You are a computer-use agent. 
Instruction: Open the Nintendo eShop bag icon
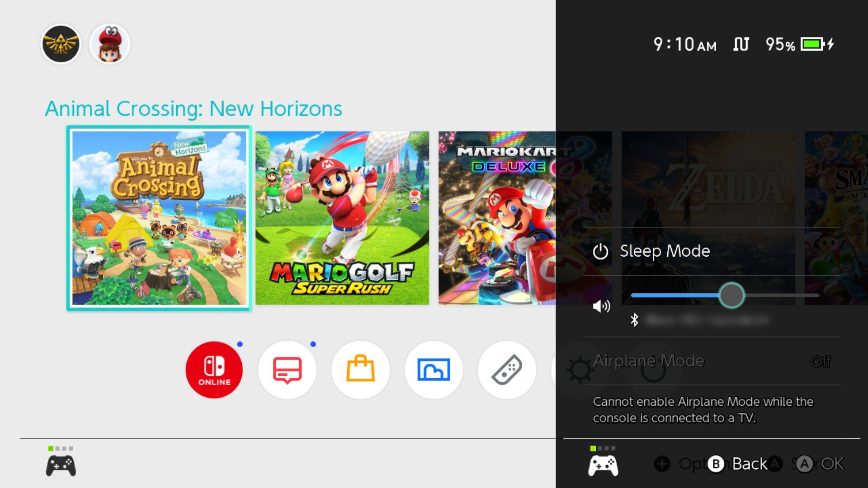pyautogui.click(x=360, y=370)
